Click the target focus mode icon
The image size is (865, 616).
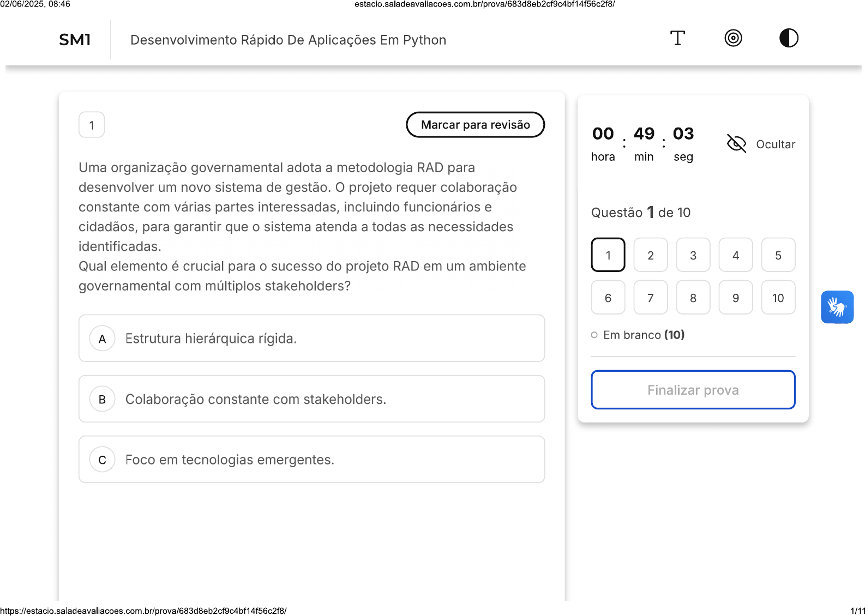(x=733, y=38)
